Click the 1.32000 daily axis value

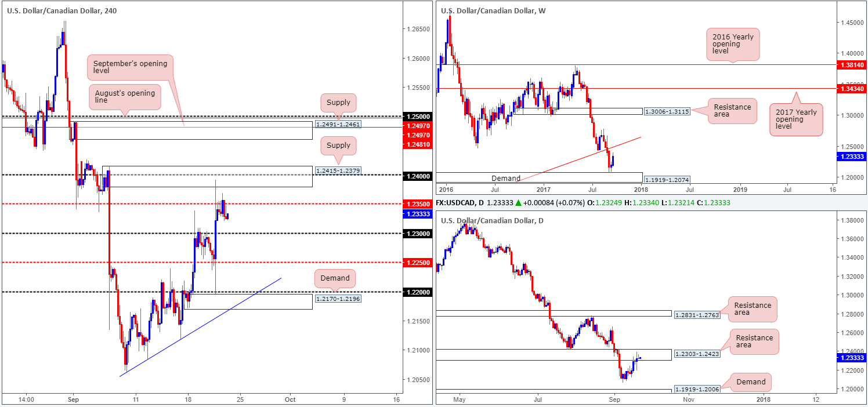852,276
